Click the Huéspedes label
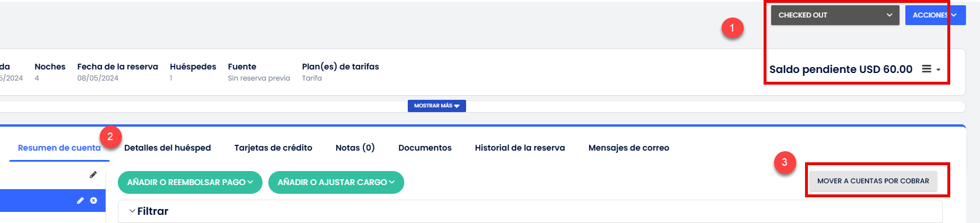This screenshot has height=223, width=980. coord(193,67)
